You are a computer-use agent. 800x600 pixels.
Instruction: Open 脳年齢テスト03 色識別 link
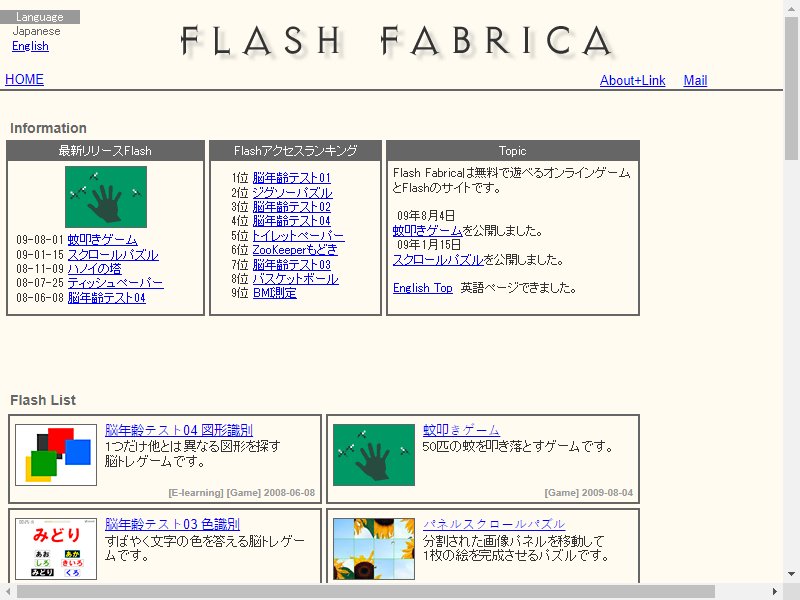172,524
